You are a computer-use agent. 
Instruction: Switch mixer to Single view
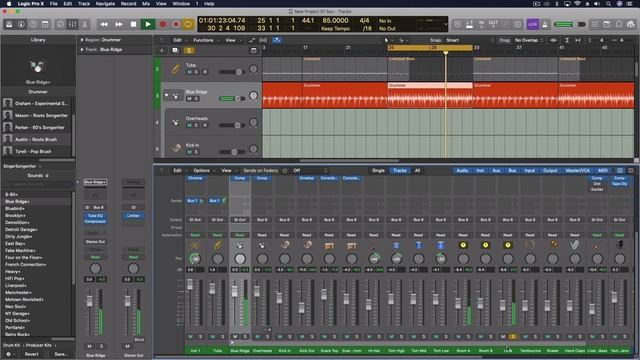(x=378, y=171)
